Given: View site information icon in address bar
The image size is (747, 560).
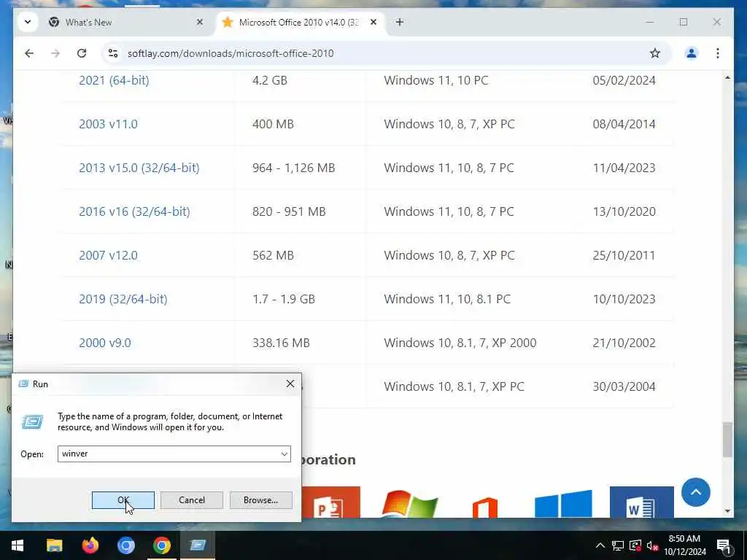Looking at the screenshot, I should click(x=113, y=53).
